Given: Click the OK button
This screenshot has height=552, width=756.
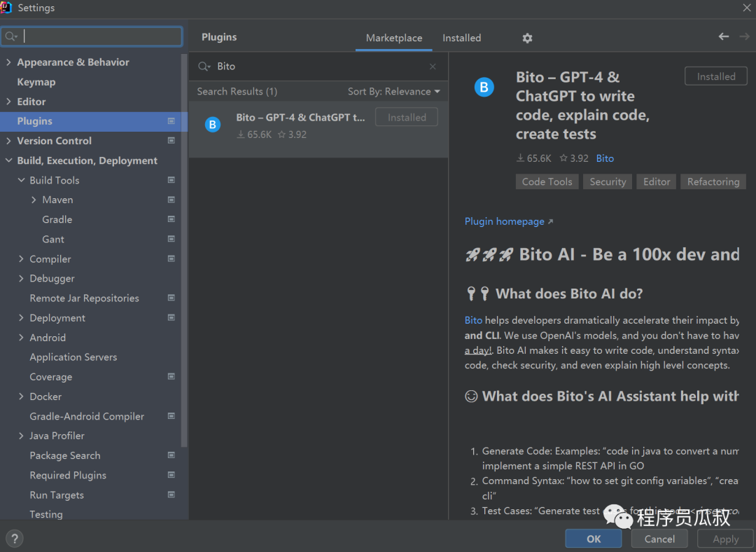Looking at the screenshot, I should (594, 539).
